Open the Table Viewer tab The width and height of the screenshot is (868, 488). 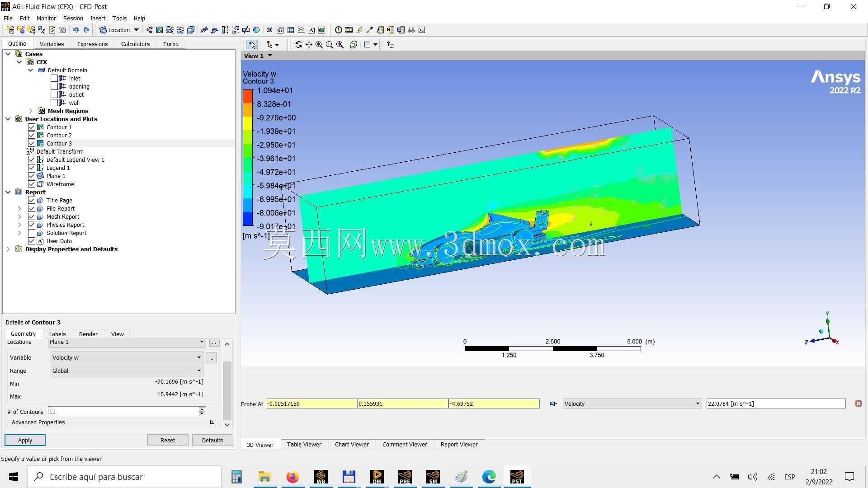point(304,444)
